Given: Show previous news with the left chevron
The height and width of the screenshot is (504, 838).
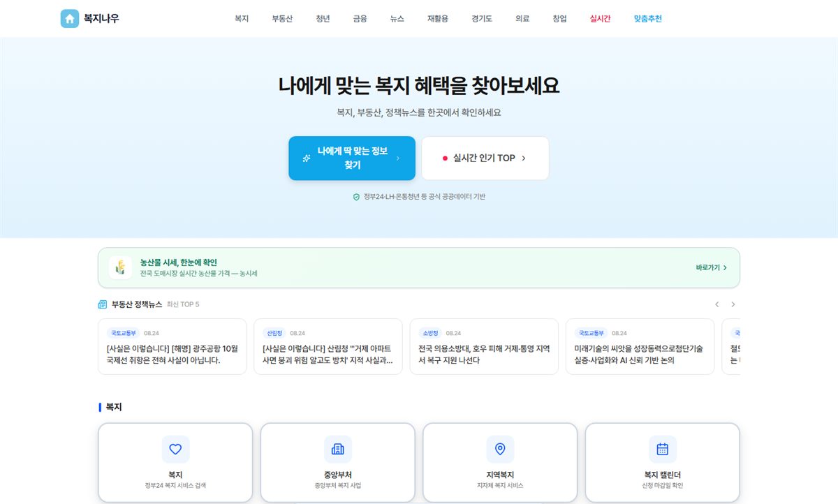Looking at the screenshot, I should coord(716,304).
